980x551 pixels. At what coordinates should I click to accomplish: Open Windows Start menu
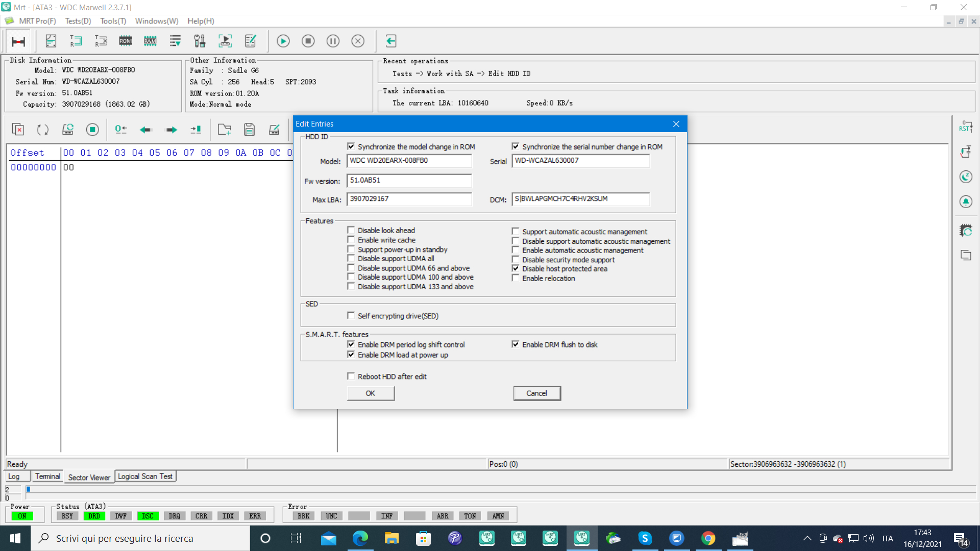(15, 538)
